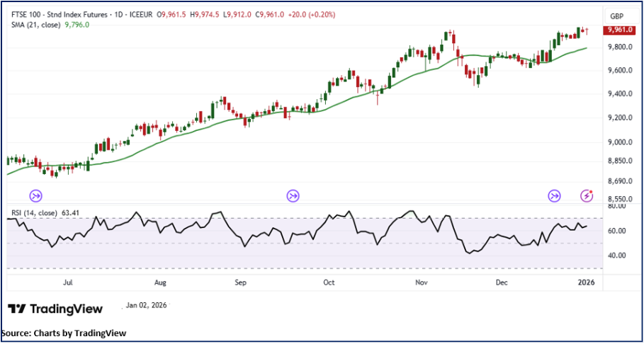Click the open value O9,961.5
The height and width of the screenshot is (344, 644).
(x=171, y=15)
